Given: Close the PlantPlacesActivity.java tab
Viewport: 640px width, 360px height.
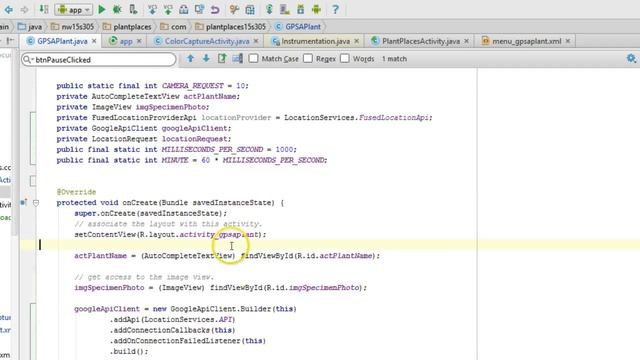Looking at the screenshot, I should point(466,41).
